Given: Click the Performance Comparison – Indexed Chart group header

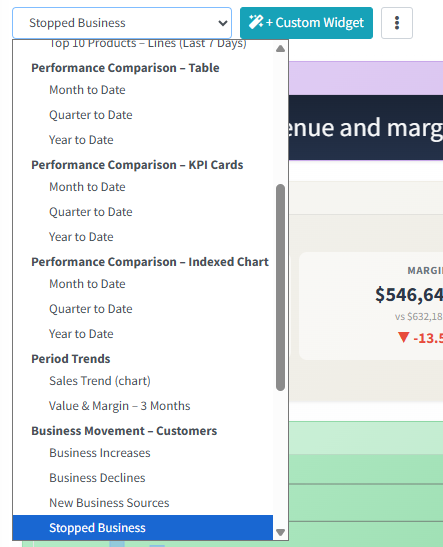Looking at the screenshot, I should pos(150,262).
